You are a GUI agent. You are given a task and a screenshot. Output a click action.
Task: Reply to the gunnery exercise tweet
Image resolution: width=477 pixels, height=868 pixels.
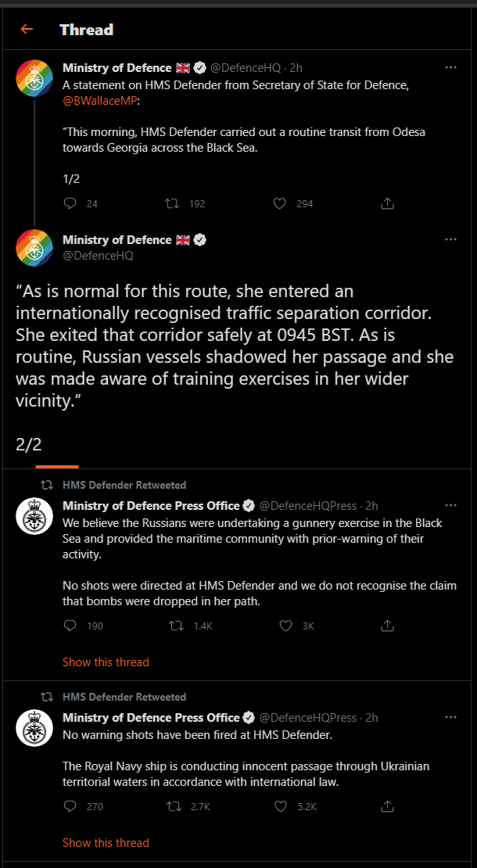pos(70,626)
